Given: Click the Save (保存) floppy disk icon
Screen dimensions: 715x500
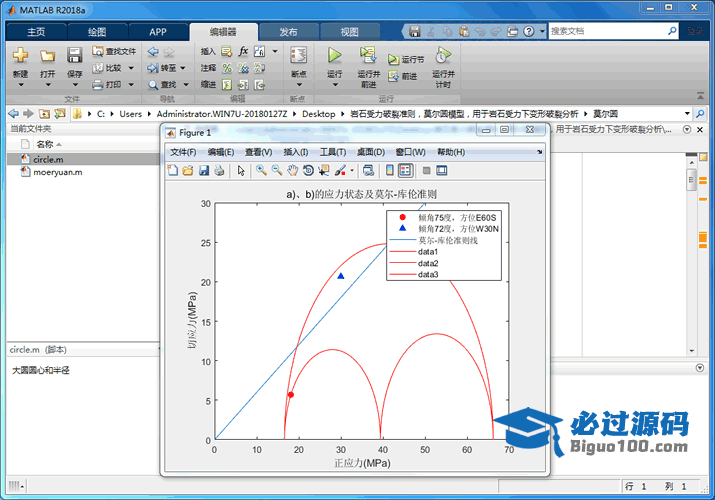Looking at the screenshot, I should click(x=75, y=56).
